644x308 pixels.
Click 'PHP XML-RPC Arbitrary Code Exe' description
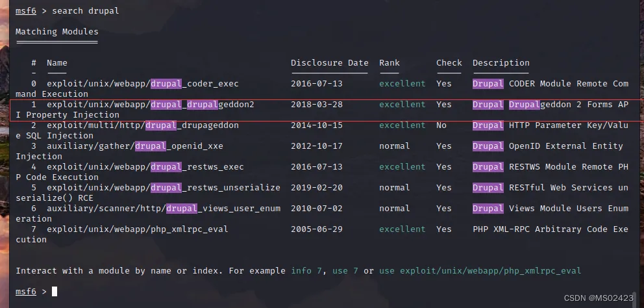pyautogui.click(x=551, y=229)
